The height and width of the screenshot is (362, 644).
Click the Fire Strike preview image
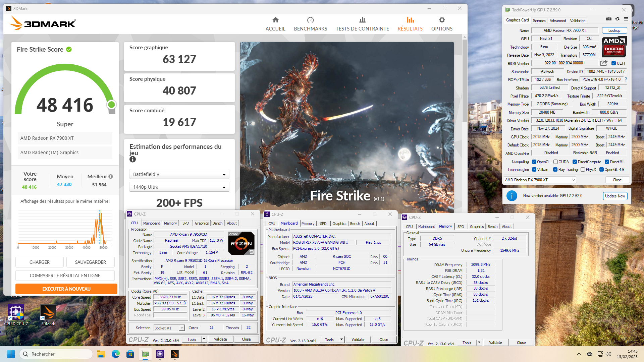tap(347, 127)
